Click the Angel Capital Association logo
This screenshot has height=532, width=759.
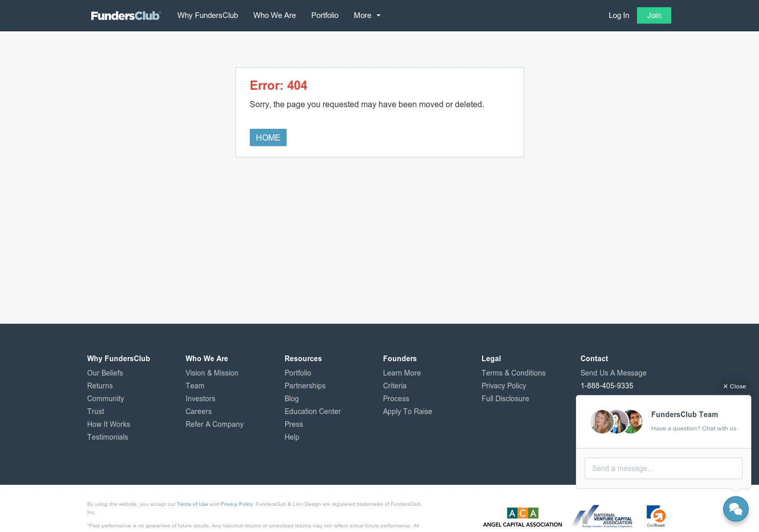click(522, 517)
